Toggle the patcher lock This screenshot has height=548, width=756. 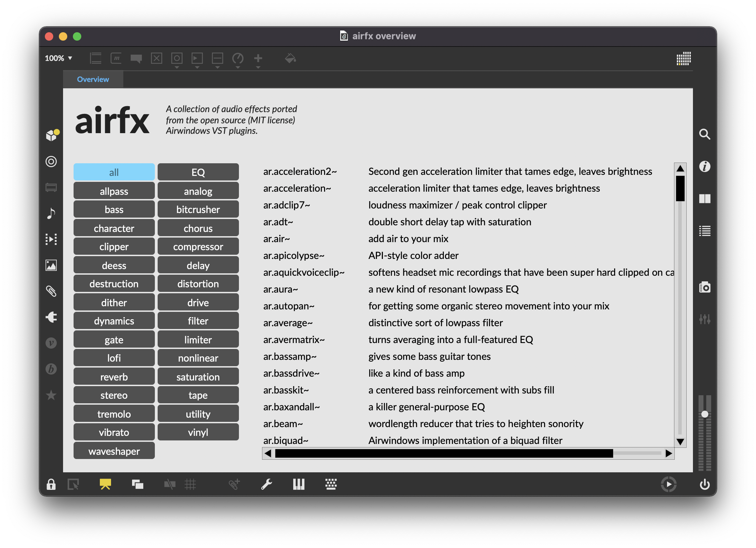coord(51,484)
